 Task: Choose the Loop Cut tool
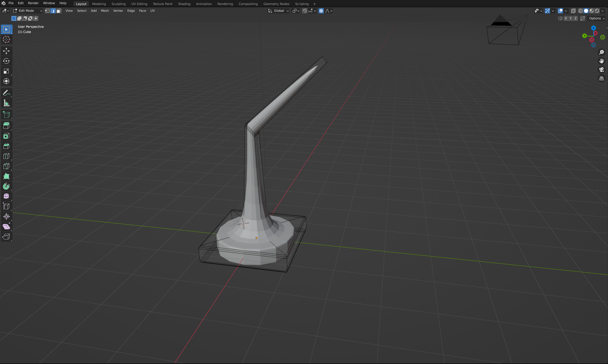[6, 156]
